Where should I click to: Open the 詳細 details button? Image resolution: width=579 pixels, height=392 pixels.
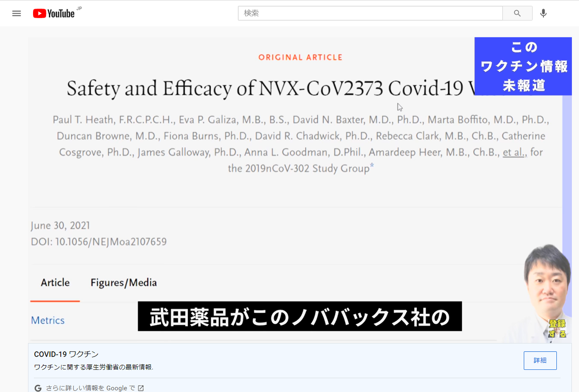click(x=540, y=360)
